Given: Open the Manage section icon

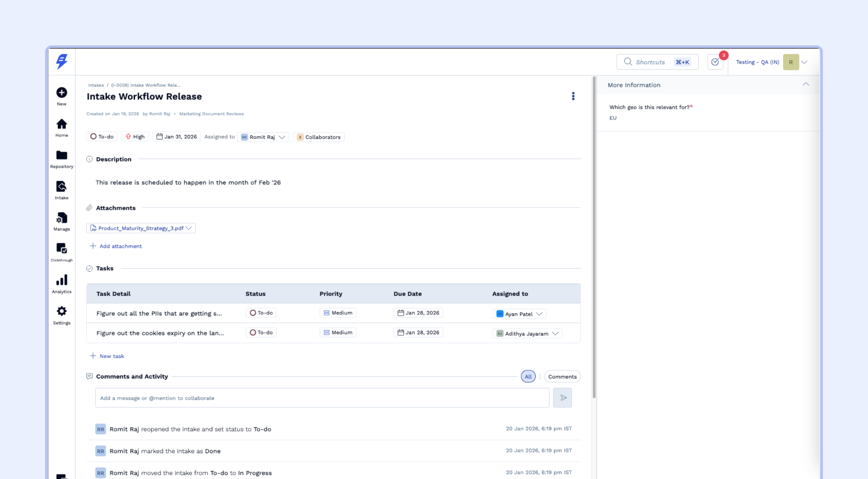Looking at the screenshot, I should click(61, 218).
